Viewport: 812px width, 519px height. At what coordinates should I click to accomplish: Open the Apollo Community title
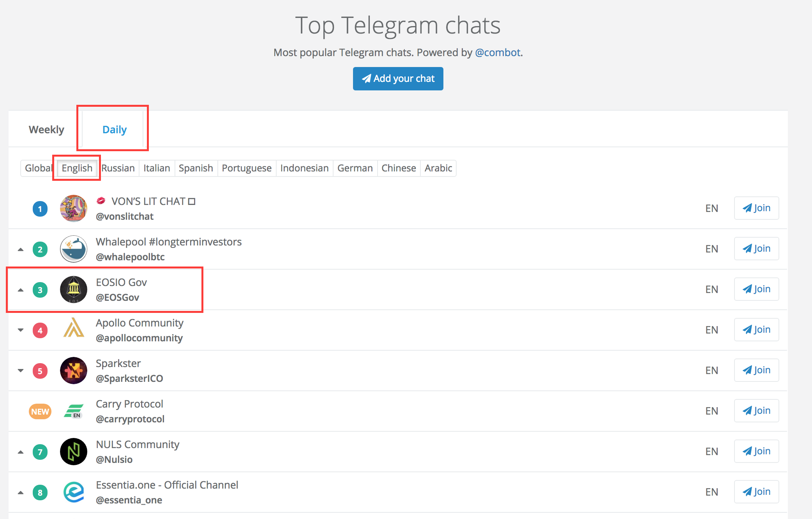click(139, 323)
